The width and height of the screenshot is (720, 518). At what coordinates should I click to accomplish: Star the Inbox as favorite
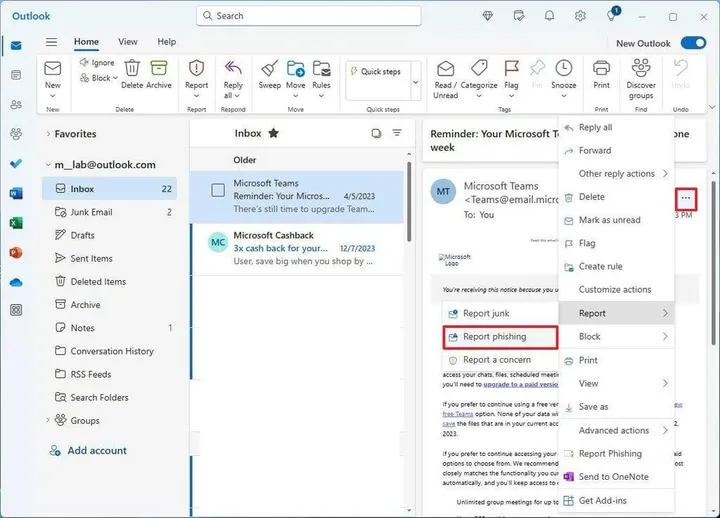pyautogui.click(x=274, y=133)
